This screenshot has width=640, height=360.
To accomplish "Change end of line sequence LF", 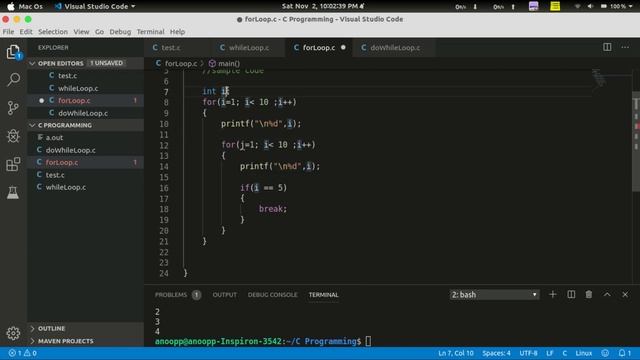I will (x=549, y=353).
